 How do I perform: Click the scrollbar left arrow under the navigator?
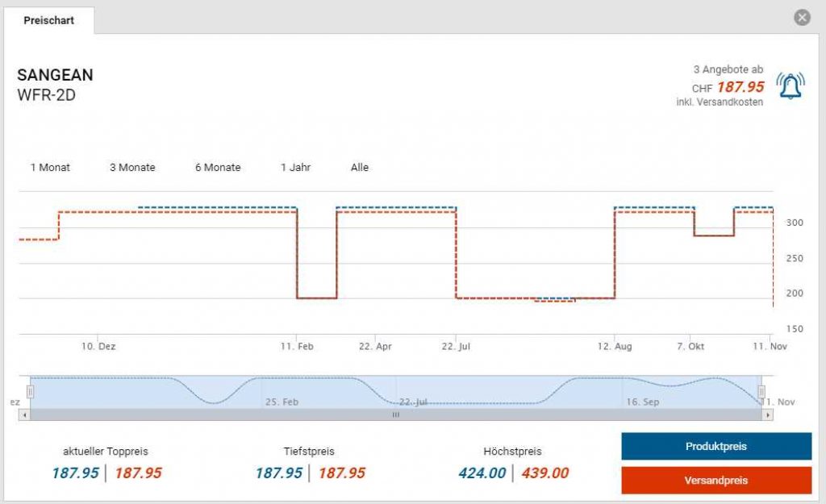24,414
